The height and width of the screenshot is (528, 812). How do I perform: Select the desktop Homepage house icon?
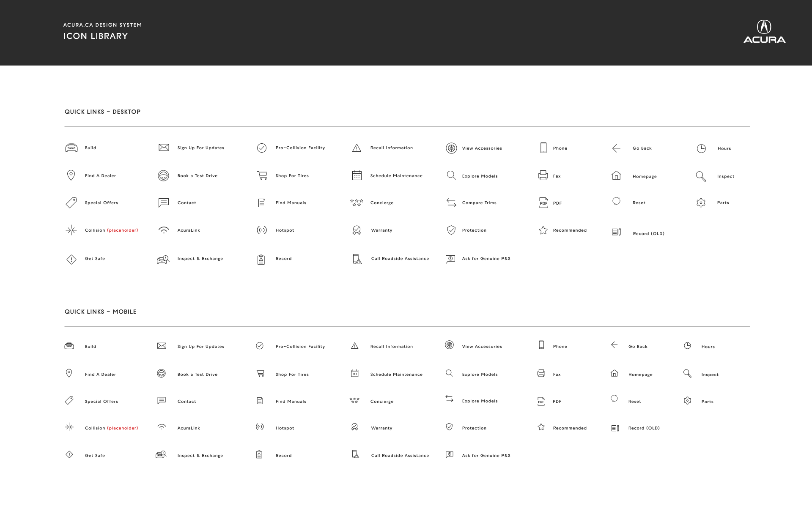click(616, 175)
